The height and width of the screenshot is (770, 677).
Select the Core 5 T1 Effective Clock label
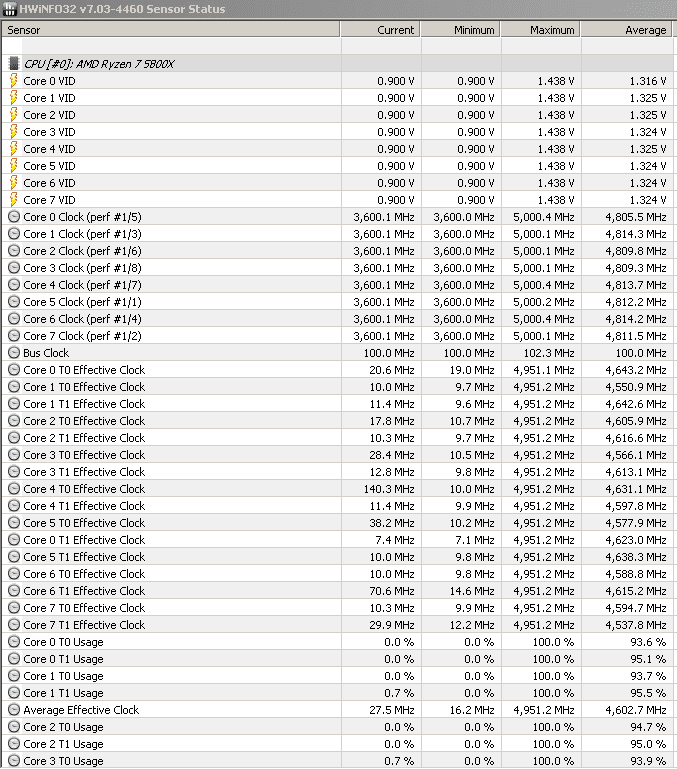pos(84,557)
